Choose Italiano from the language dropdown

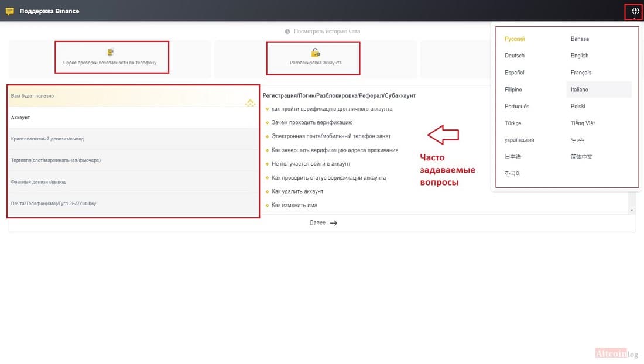click(579, 90)
